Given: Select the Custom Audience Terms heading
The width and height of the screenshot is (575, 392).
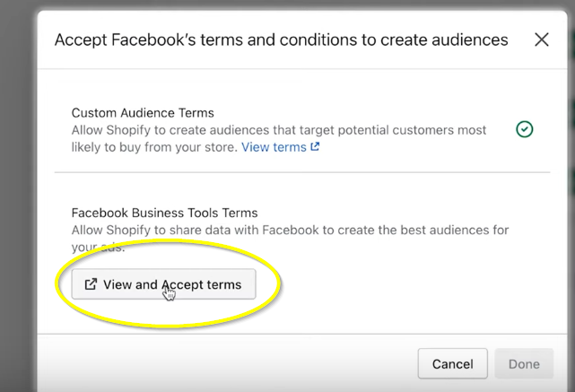Looking at the screenshot, I should tap(143, 113).
